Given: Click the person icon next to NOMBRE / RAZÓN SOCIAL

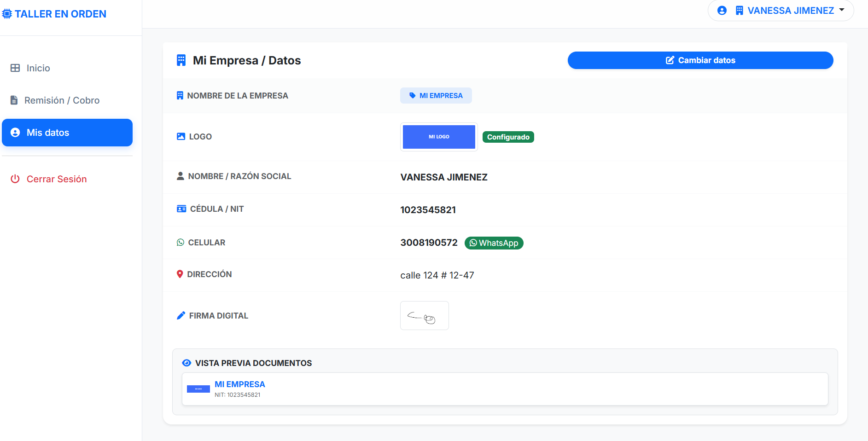Looking at the screenshot, I should coord(181,176).
